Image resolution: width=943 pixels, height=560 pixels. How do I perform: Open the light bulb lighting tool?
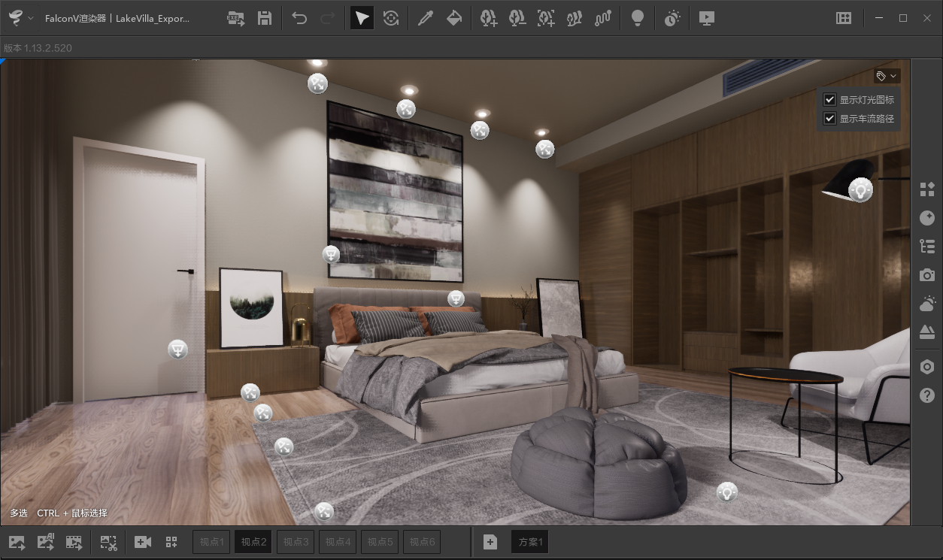pyautogui.click(x=638, y=19)
